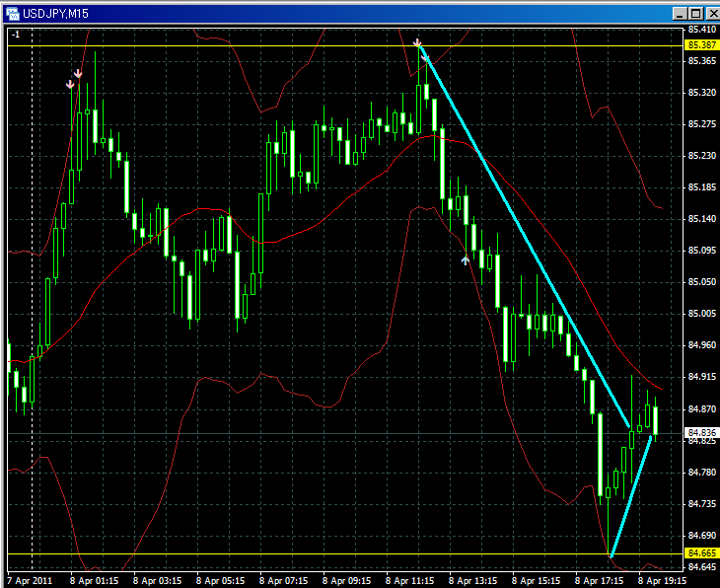
Task: Minimize the USDJPY chart window
Action: pyautogui.click(x=680, y=13)
